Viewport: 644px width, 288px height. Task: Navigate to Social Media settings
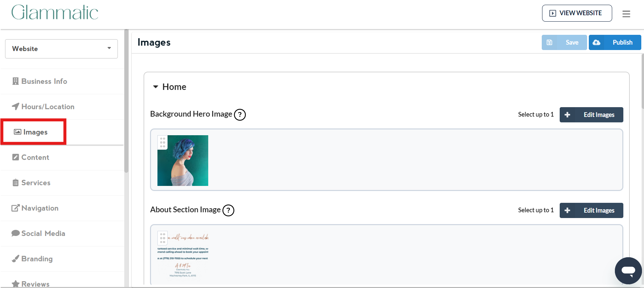[x=43, y=234]
